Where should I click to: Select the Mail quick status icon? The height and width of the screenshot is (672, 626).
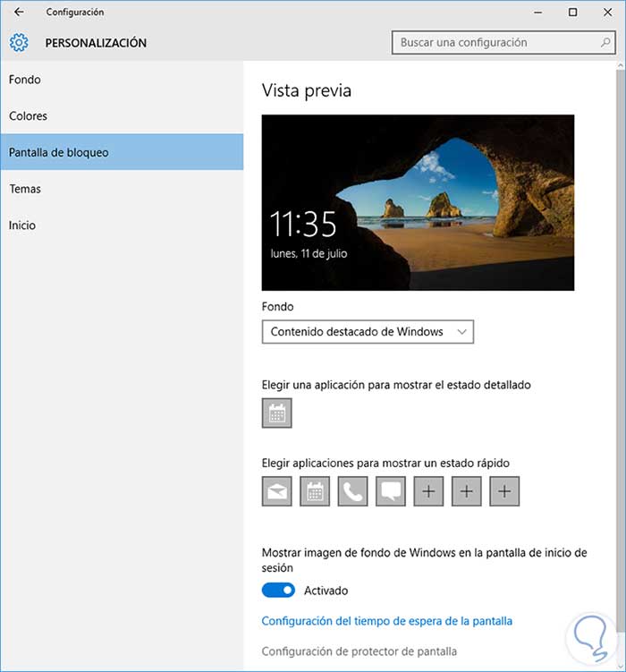277,491
